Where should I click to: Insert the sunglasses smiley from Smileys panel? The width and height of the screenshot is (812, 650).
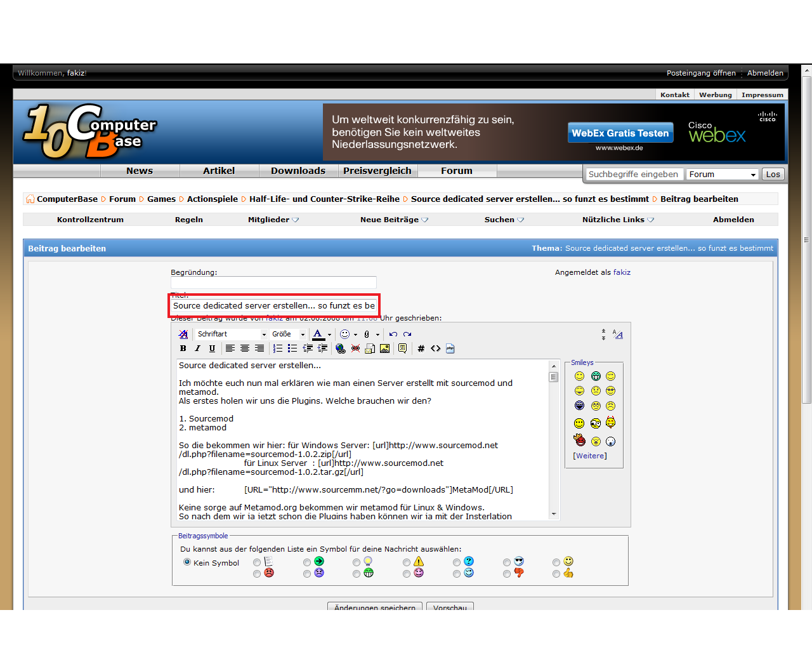coord(610,391)
